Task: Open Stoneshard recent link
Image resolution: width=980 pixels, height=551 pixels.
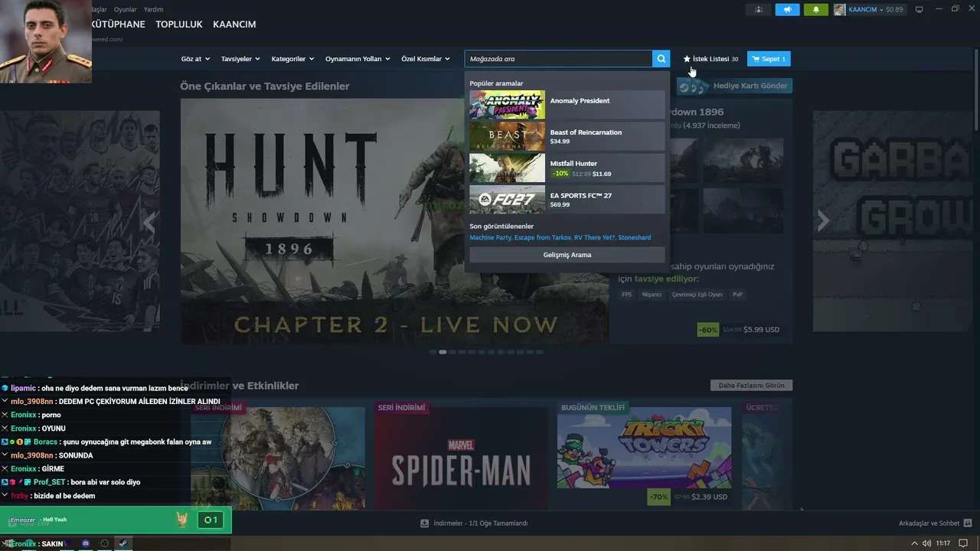Action: pos(635,238)
